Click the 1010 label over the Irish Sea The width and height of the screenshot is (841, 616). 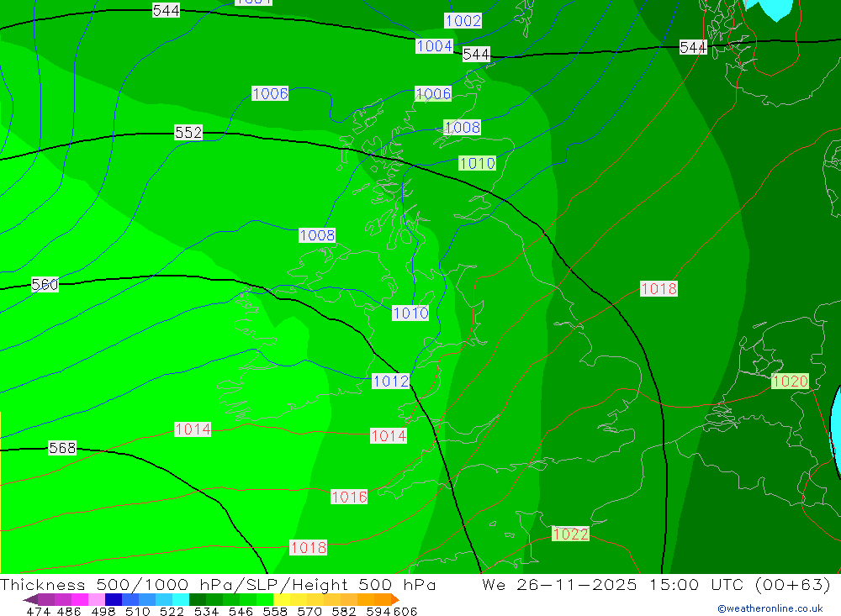[x=411, y=313]
